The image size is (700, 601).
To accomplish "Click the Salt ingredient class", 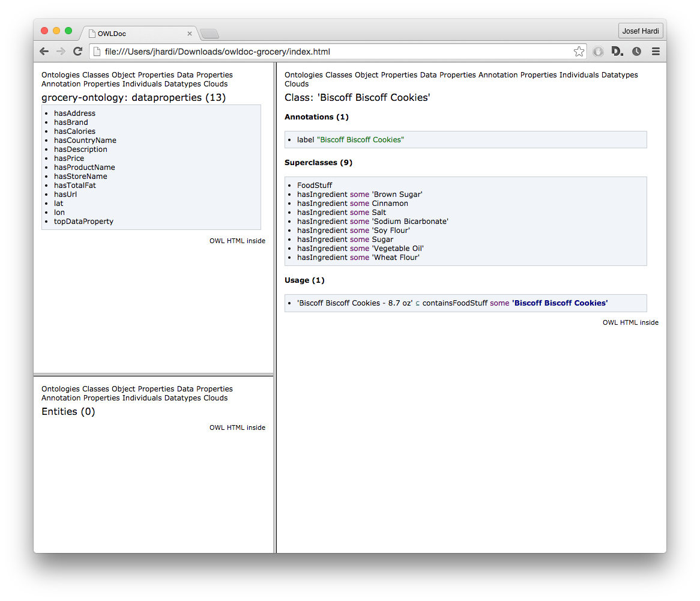I will point(379,213).
